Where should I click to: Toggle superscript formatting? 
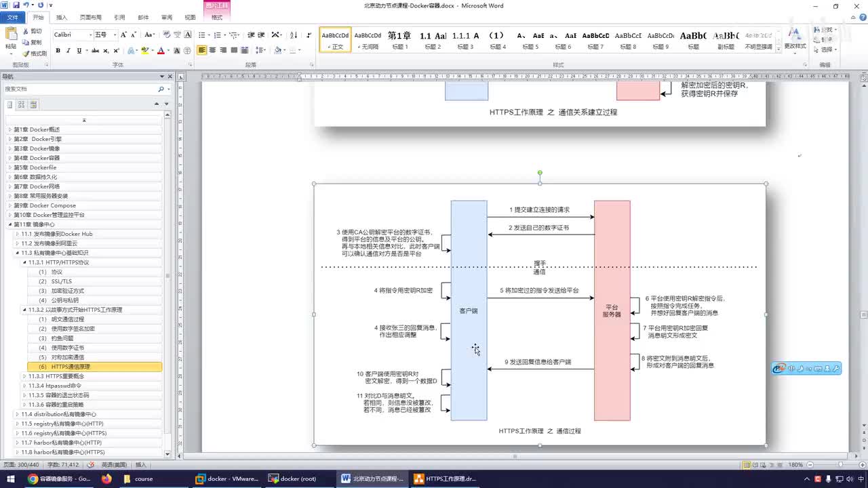coord(116,51)
